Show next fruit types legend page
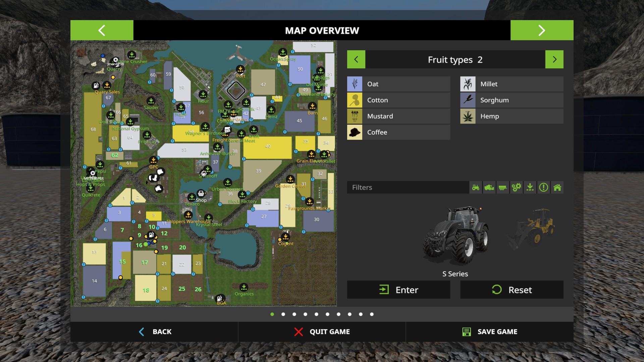This screenshot has width=644, height=362. coord(554,59)
